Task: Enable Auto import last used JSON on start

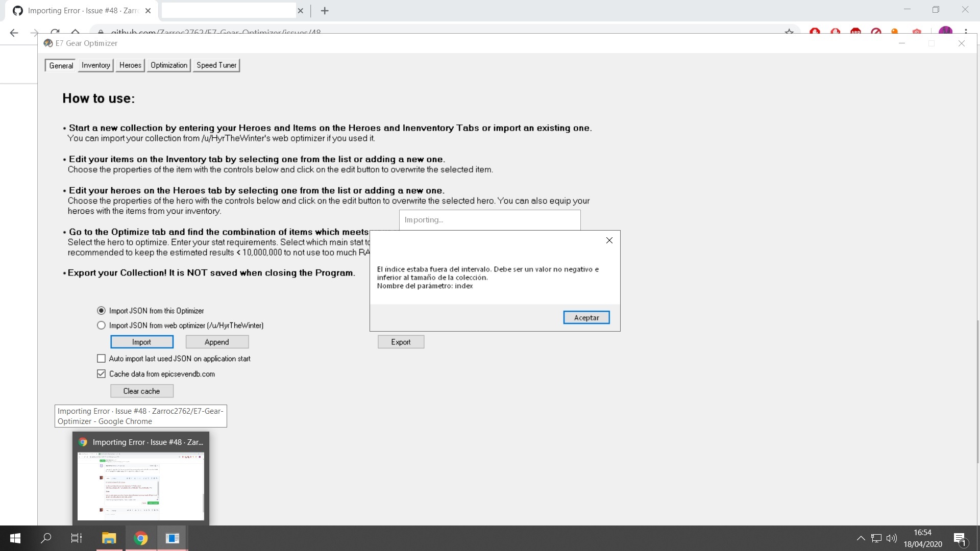Action: 101,358
